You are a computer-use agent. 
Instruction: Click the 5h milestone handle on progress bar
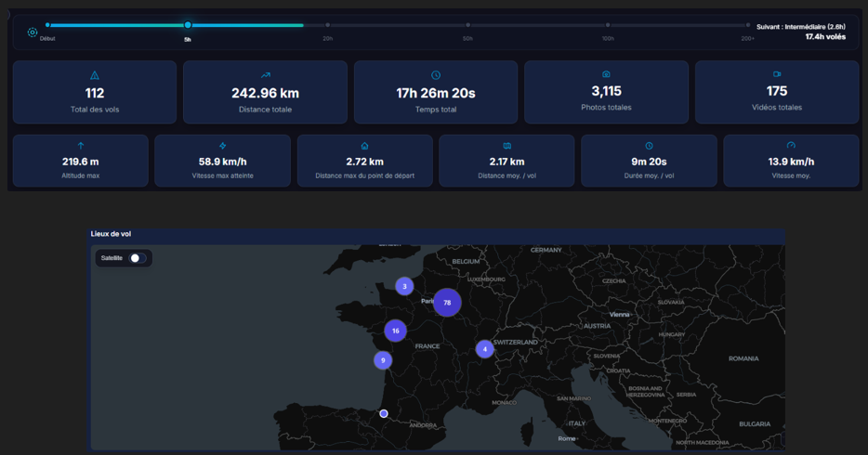188,25
